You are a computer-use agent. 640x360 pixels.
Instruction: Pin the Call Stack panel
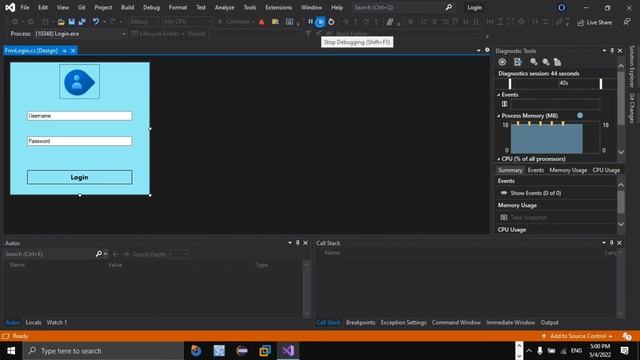coord(611,243)
